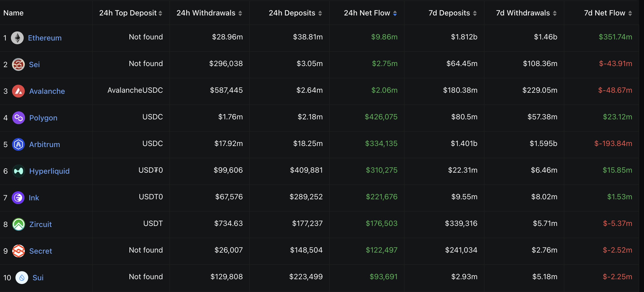The width and height of the screenshot is (644, 292).
Task: Click Ink's USDT0 top deposit cell
Action: 151,197
